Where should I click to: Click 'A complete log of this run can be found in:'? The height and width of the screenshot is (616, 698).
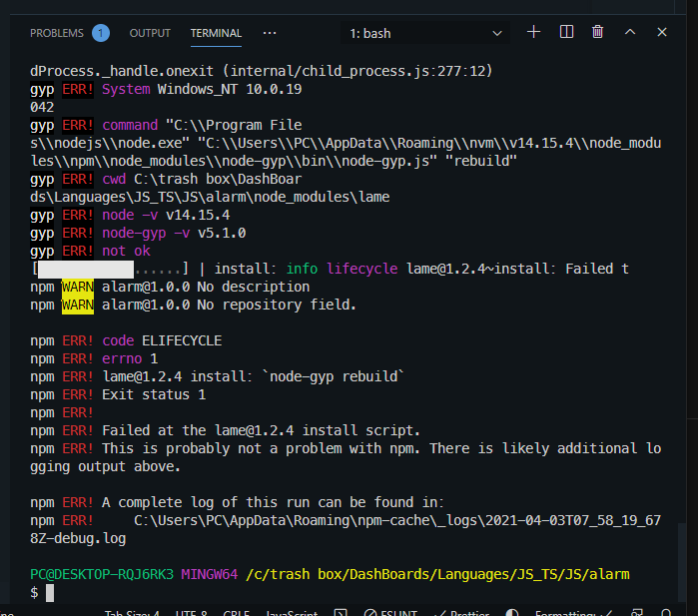[x=273, y=502]
